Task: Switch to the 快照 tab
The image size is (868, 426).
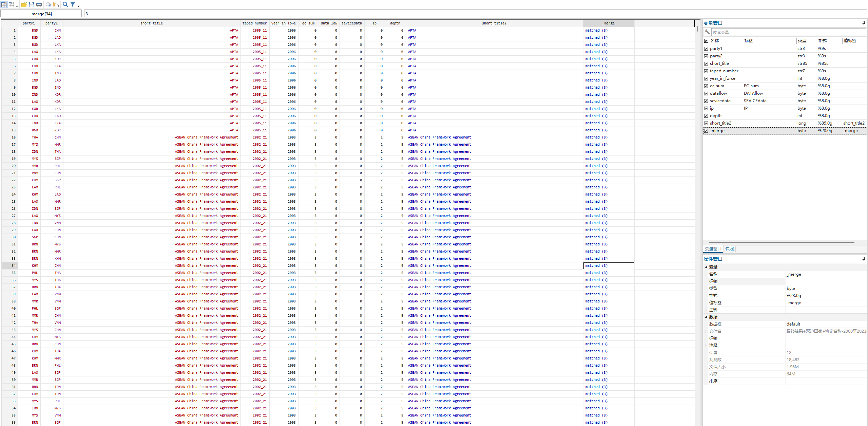Action: pyautogui.click(x=729, y=249)
